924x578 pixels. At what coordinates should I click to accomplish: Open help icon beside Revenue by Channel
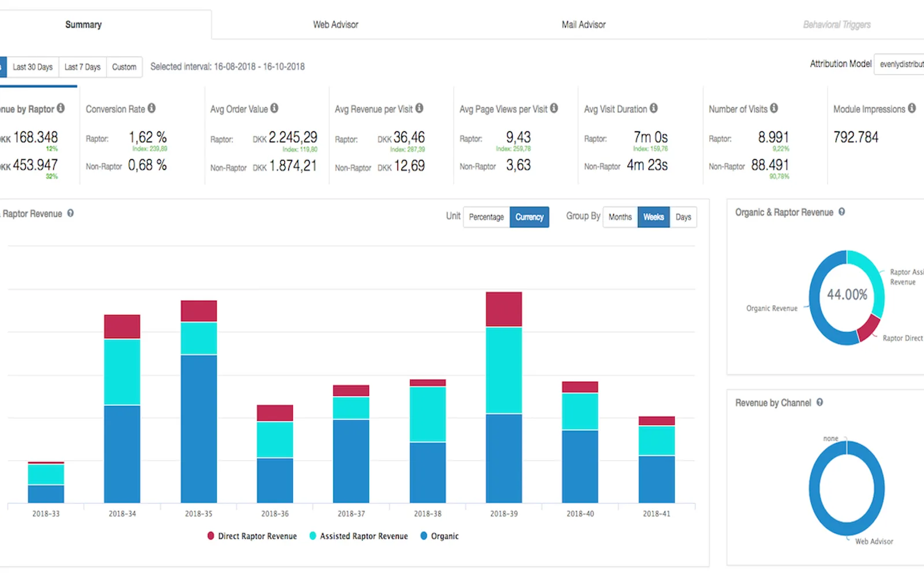click(819, 402)
